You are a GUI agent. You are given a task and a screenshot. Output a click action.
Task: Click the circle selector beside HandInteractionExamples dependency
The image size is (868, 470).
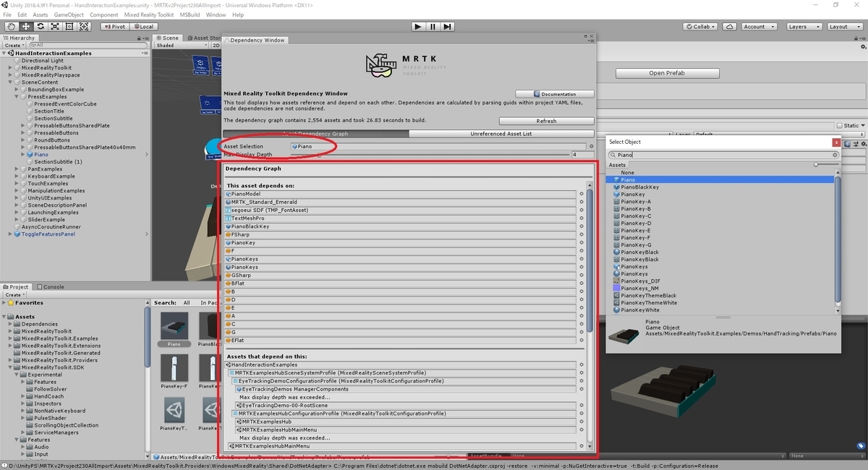pyautogui.click(x=582, y=365)
